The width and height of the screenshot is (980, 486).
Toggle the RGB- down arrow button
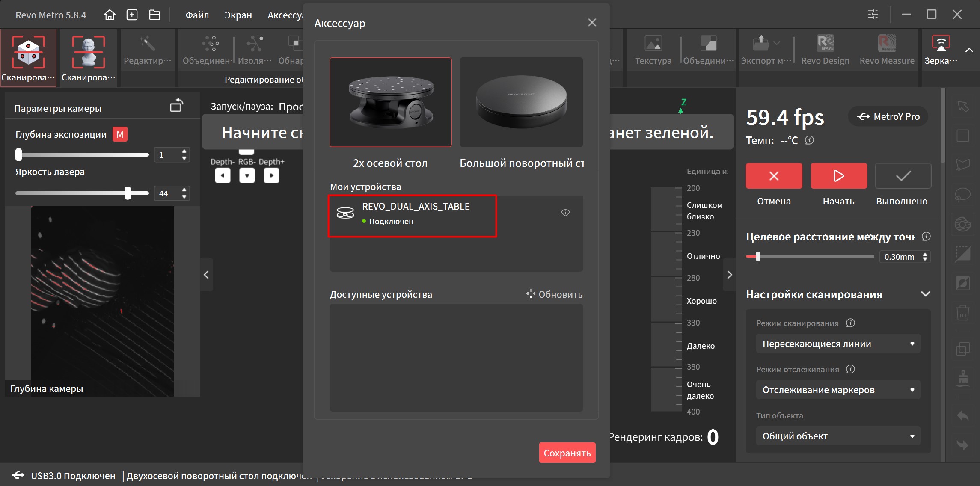247,175
